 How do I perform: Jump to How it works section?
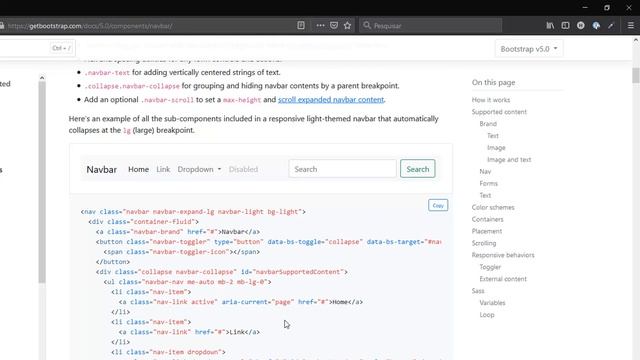tap(491, 100)
